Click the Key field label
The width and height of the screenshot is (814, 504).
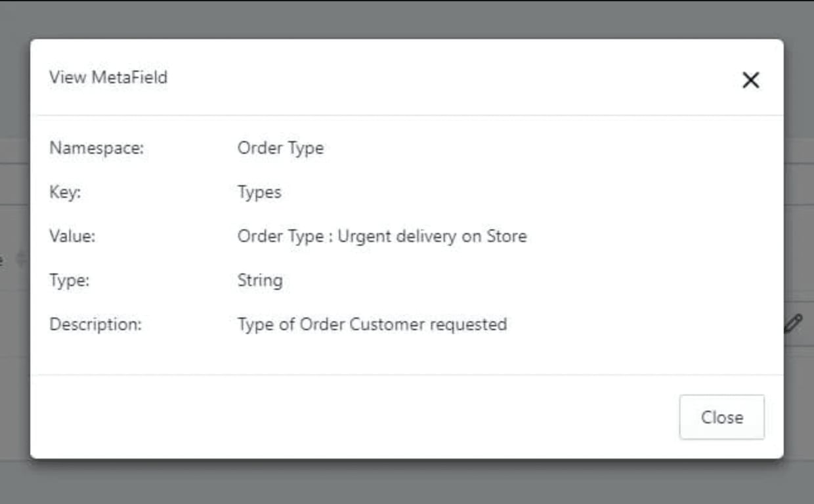pyautogui.click(x=65, y=192)
